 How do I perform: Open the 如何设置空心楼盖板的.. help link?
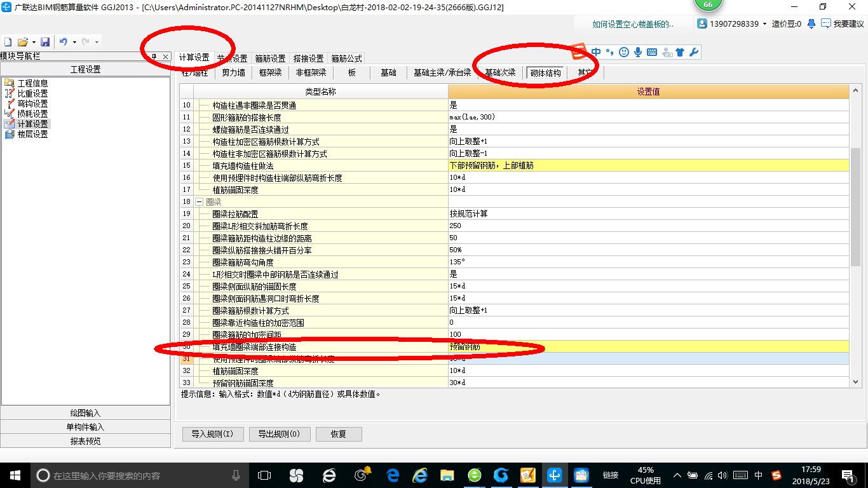(x=632, y=24)
